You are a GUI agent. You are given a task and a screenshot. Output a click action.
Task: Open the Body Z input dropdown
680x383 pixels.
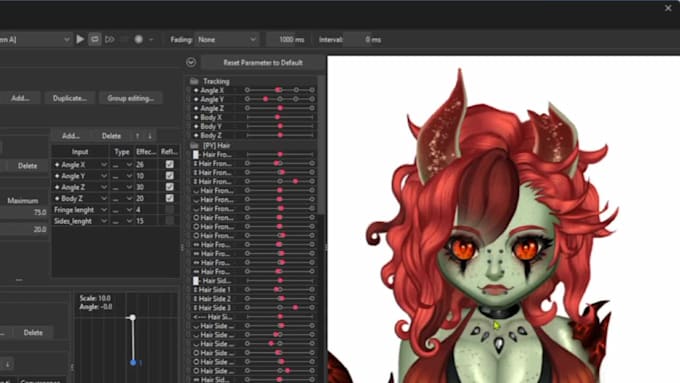[x=104, y=199]
